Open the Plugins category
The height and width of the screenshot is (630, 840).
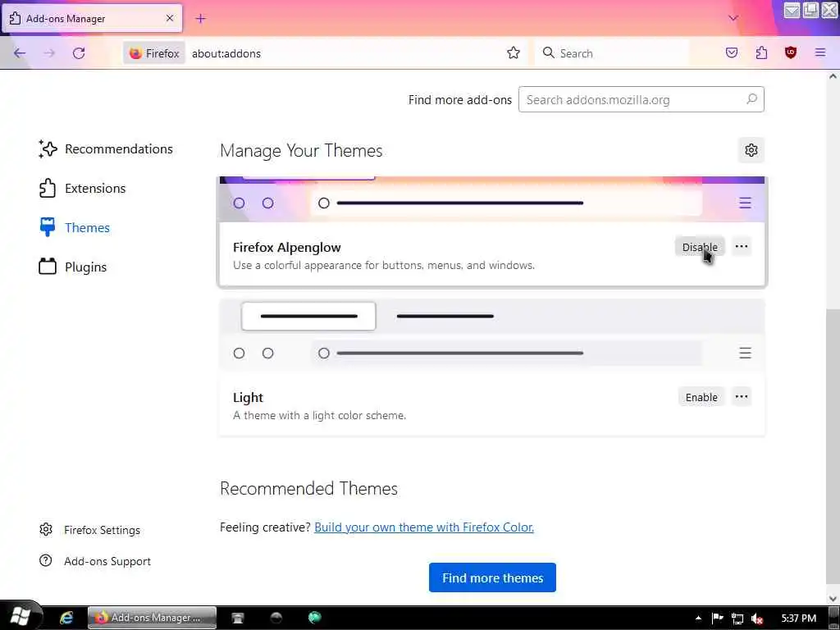73,267
